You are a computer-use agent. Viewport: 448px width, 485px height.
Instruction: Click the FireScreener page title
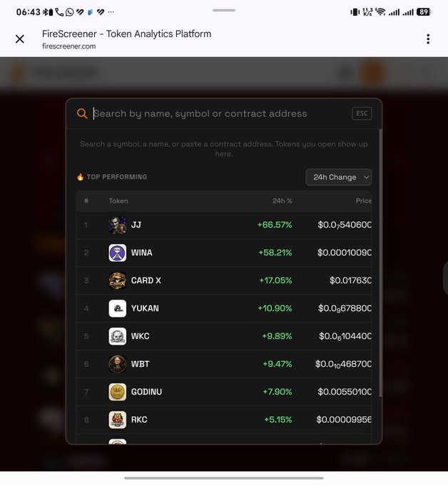[x=126, y=34]
